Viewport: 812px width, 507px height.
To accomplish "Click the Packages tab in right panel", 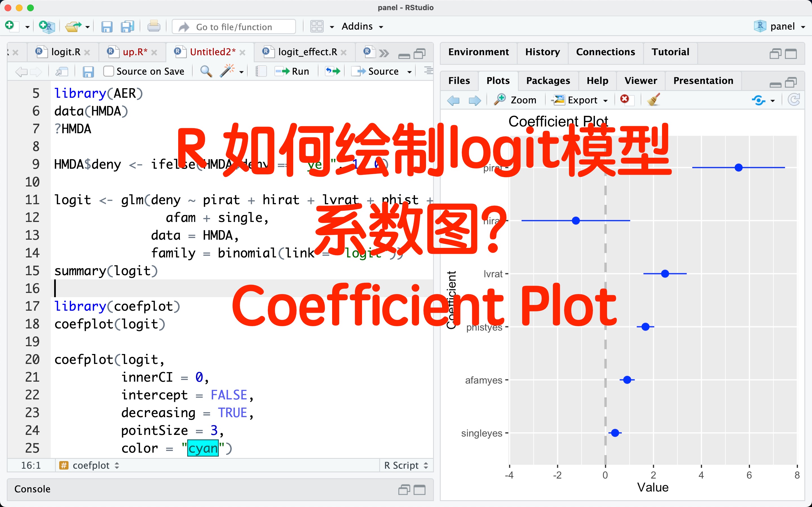I will pyautogui.click(x=548, y=81).
